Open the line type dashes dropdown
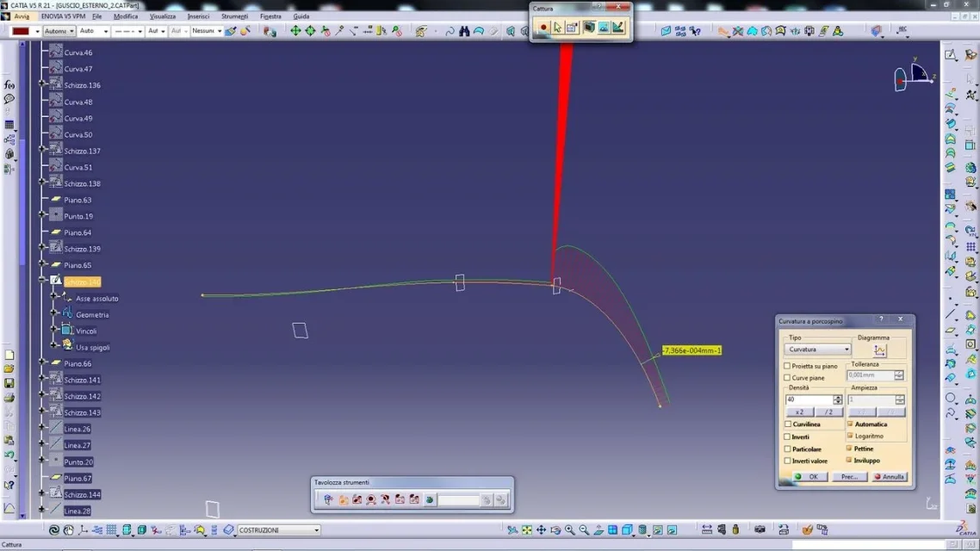 (128, 31)
